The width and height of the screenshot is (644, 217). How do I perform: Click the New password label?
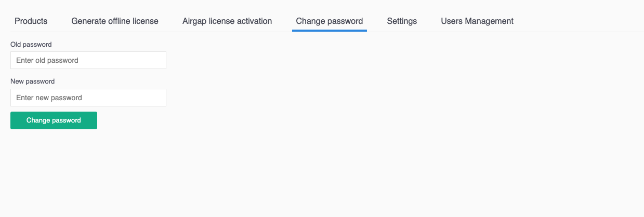(x=32, y=82)
